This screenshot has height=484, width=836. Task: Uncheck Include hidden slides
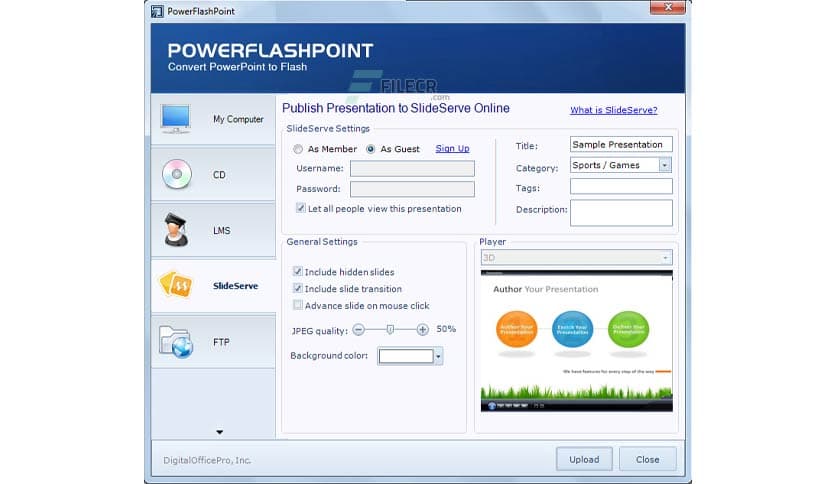298,271
